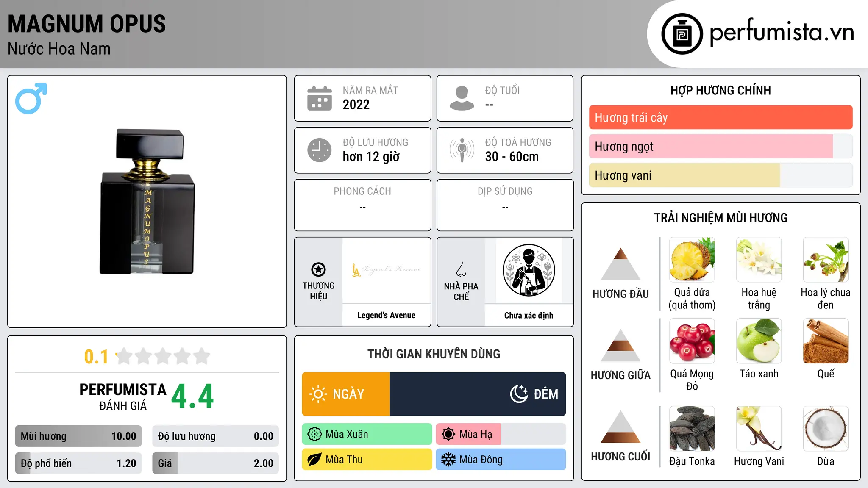Image resolution: width=868 pixels, height=488 pixels.
Task: Click the hơn 12 giờ longevity value
Action: pos(371,157)
